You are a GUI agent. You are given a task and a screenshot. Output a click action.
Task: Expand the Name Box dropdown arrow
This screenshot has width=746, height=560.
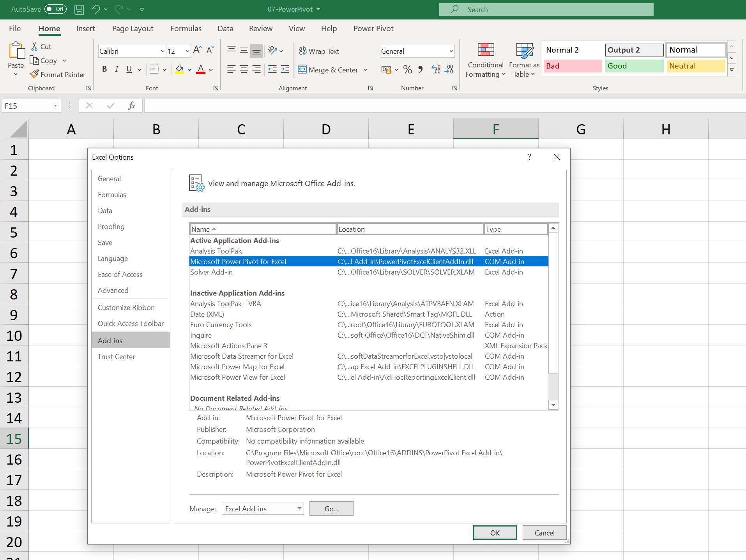pyautogui.click(x=55, y=106)
